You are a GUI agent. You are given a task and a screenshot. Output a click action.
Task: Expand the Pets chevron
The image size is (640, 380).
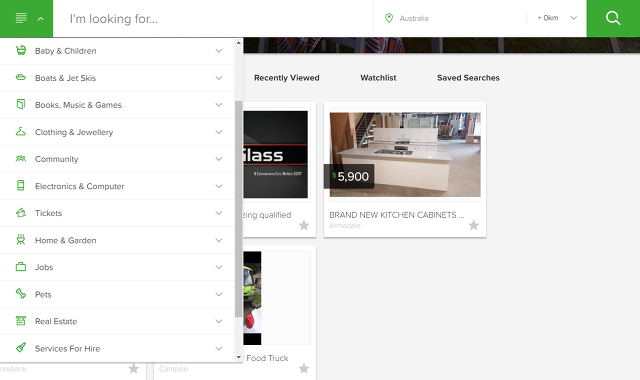click(x=219, y=294)
